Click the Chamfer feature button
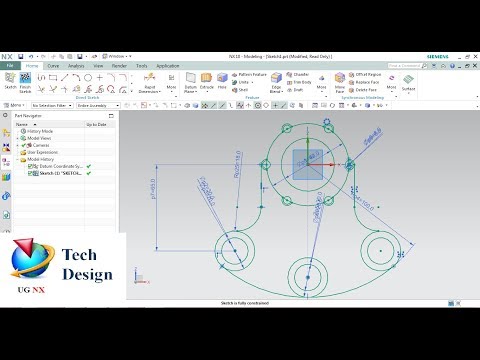 (x=298, y=74)
